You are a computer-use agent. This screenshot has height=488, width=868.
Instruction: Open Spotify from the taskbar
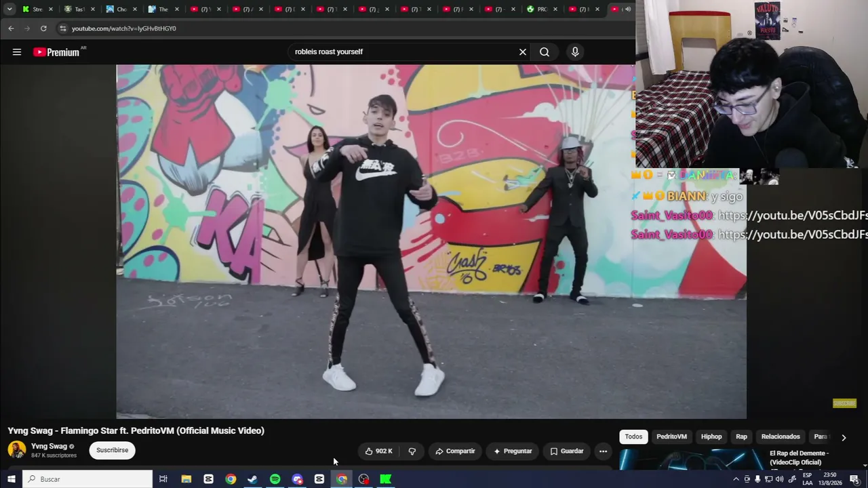(275, 479)
